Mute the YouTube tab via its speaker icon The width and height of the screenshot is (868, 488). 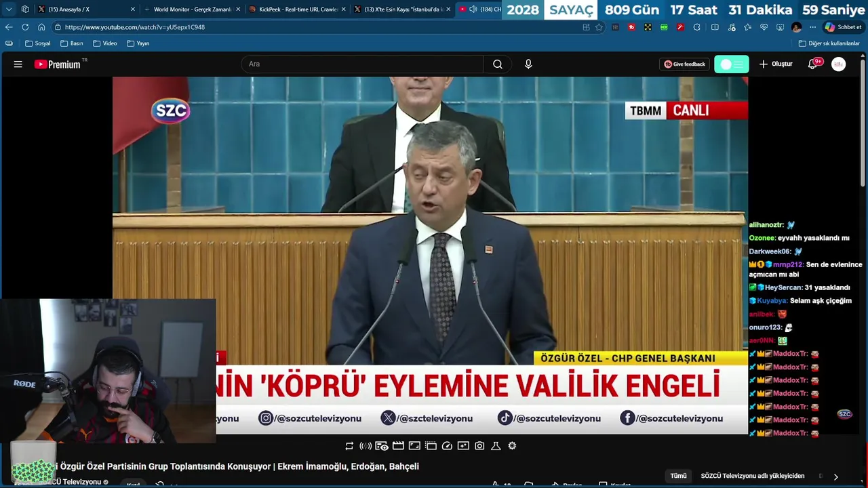tap(473, 9)
